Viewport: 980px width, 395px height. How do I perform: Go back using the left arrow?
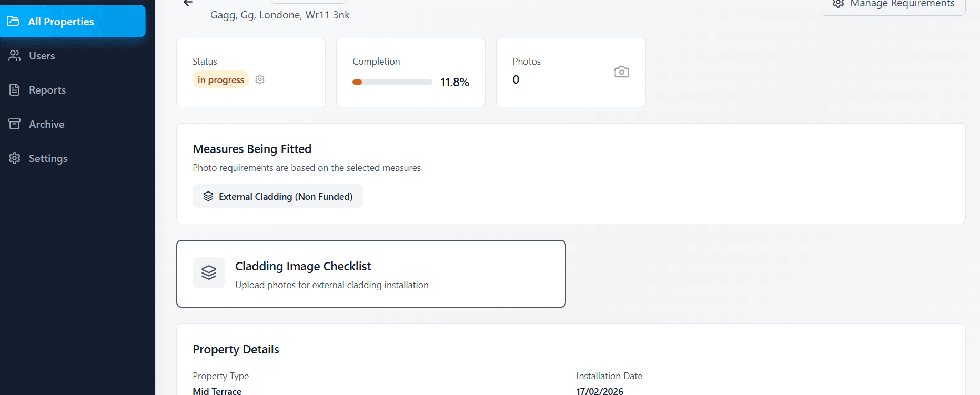(x=188, y=3)
